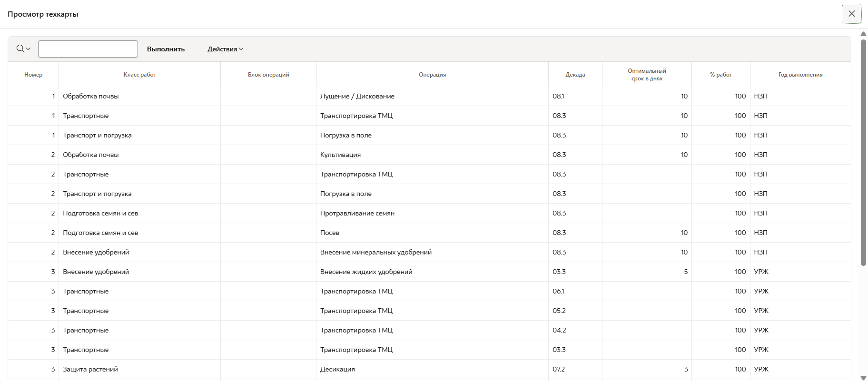Click the Оптимальный срок в днях header
The width and height of the screenshot is (868, 381).
(x=647, y=75)
